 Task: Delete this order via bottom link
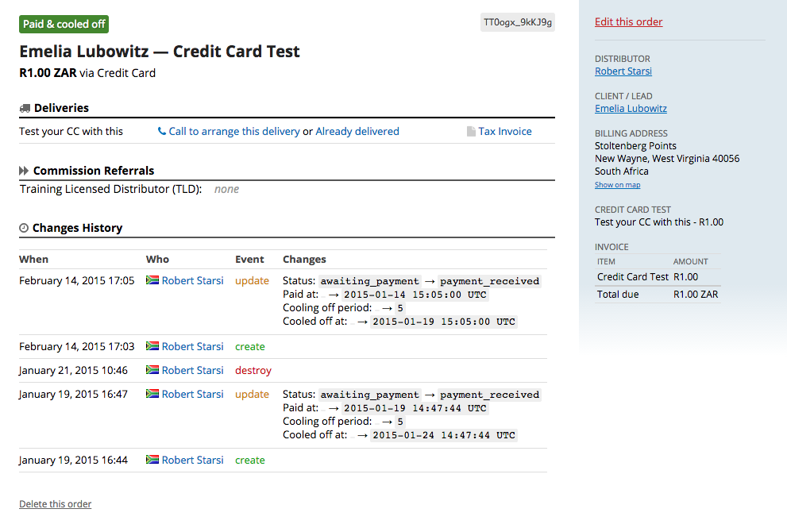pos(56,504)
